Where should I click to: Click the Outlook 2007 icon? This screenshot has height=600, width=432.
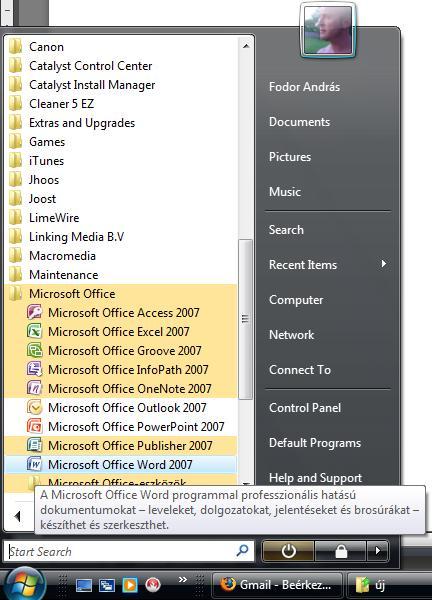[34, 408]
